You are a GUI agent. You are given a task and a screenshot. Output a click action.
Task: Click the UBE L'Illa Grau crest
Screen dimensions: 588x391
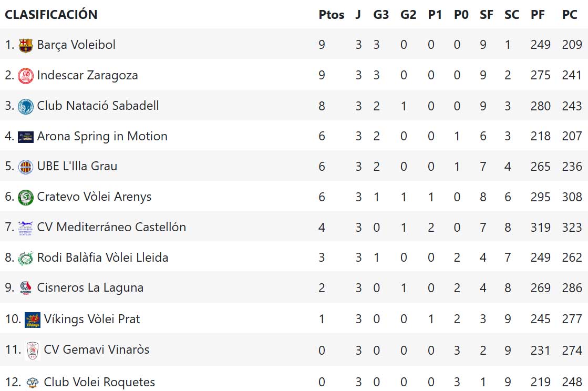pyautogui.click(x=25, y=167)
